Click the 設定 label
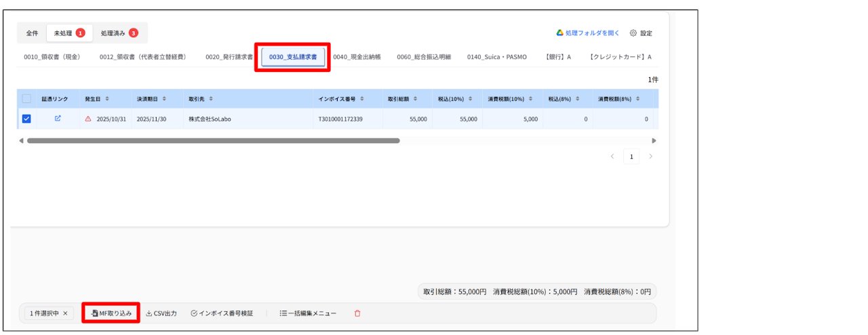 tap(646, 33)
